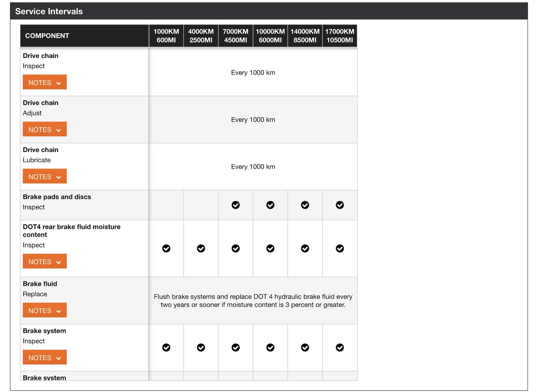Click Brake pads checkmark under 17000KM column
Viewport: 537px width, 392px height.
pos(340,205)
